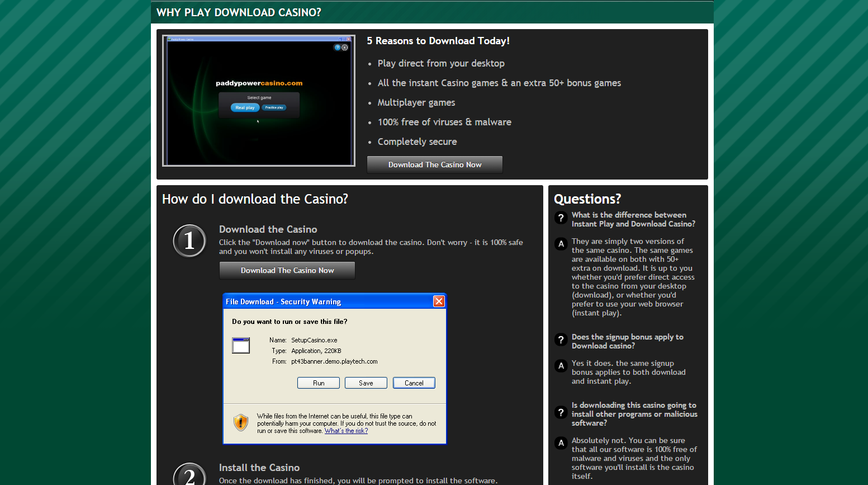The image size is (868, 485).
Task: Close the File Download Security Warning dialog
Action: coord(439,302)
